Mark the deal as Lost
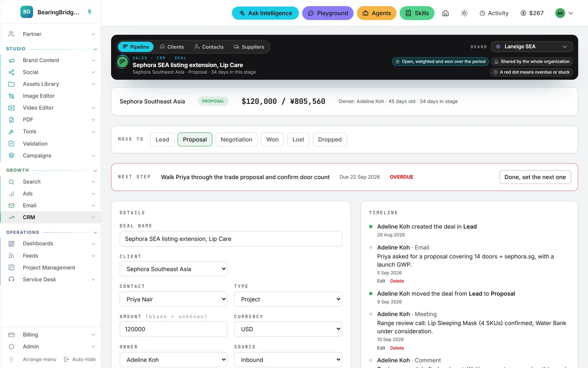588x368 pixels. (298, 140)
